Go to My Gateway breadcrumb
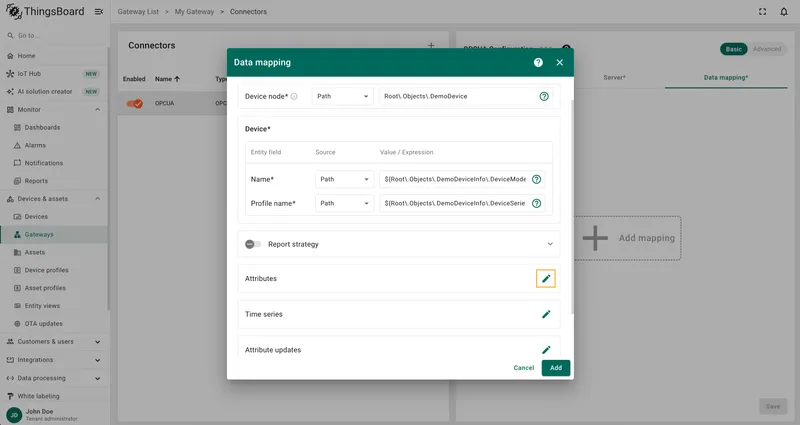 (194, 11)
